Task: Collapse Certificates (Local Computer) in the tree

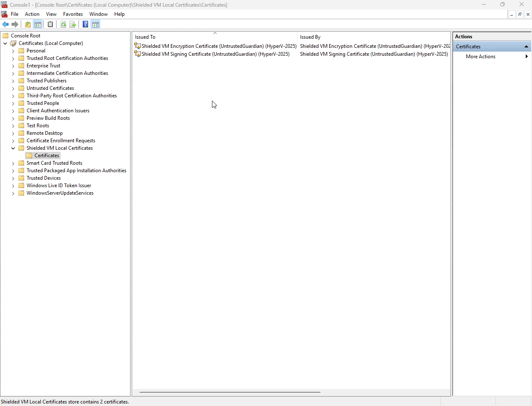Action: 5,43
